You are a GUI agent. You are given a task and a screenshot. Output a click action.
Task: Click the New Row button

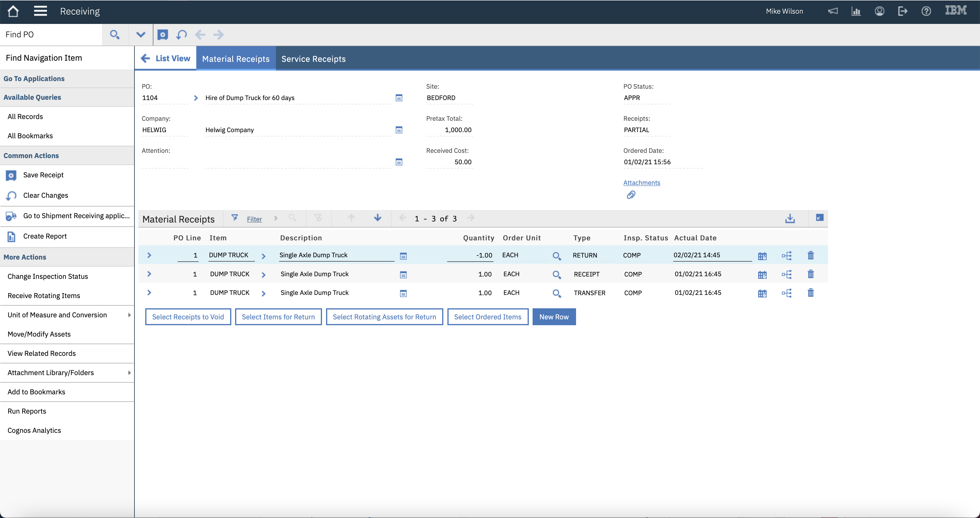tap(554, 317)
